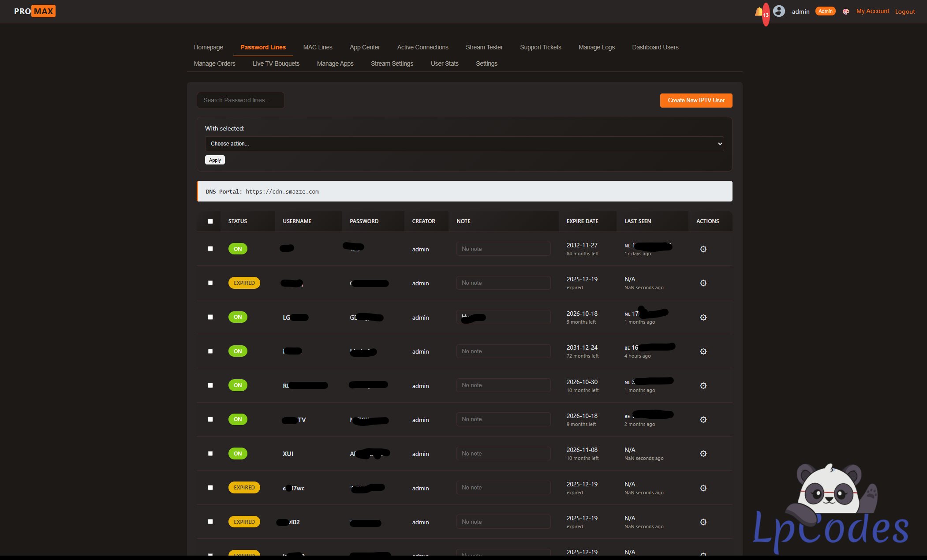Image resolution: width=927 pixels, height=560 pixels.
Task: Click the admin user avatar icon
Action: [779, 11]
